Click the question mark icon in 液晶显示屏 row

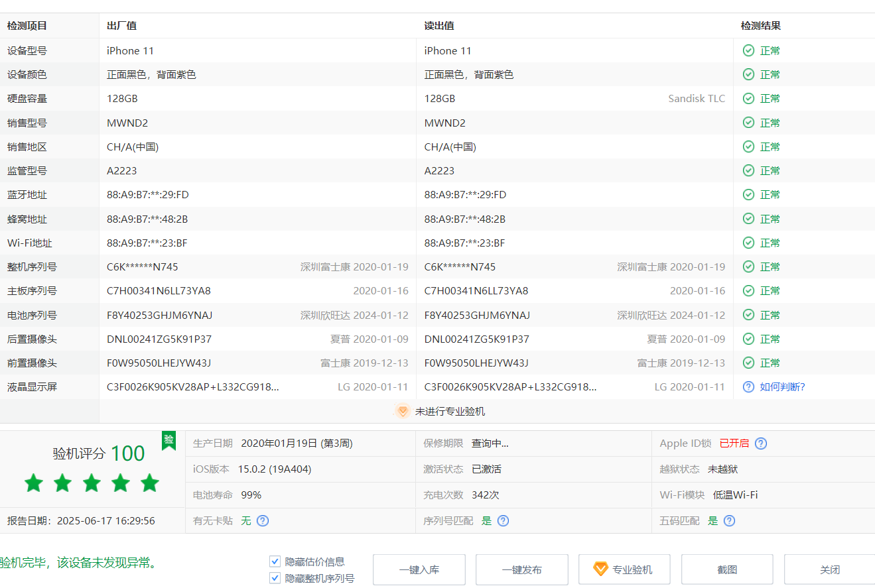(748, 386)
